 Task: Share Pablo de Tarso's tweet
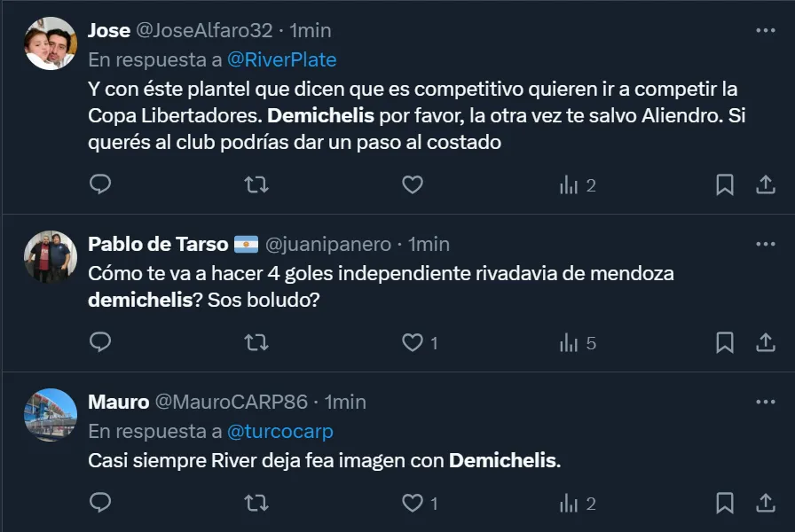pos(765,342)
